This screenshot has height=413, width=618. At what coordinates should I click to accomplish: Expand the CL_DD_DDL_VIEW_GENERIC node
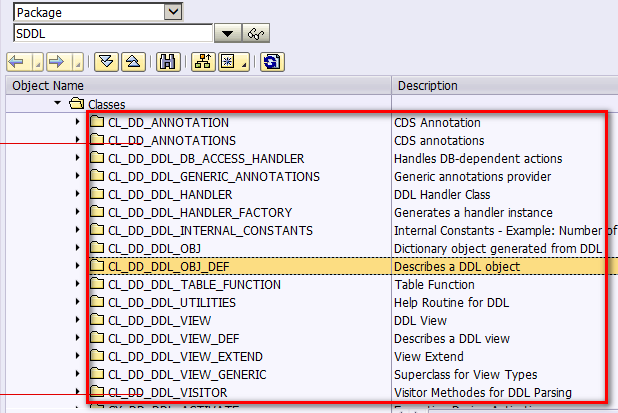78,374
